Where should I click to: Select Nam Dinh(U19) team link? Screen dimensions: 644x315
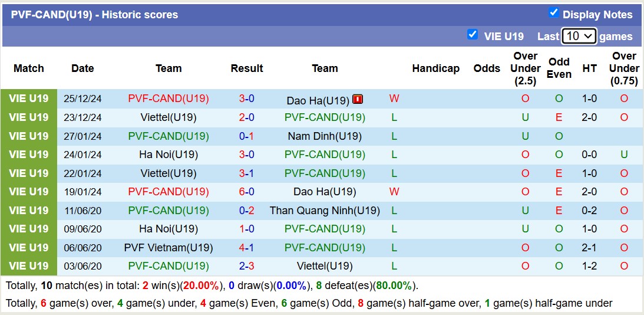tap(325, 136)
